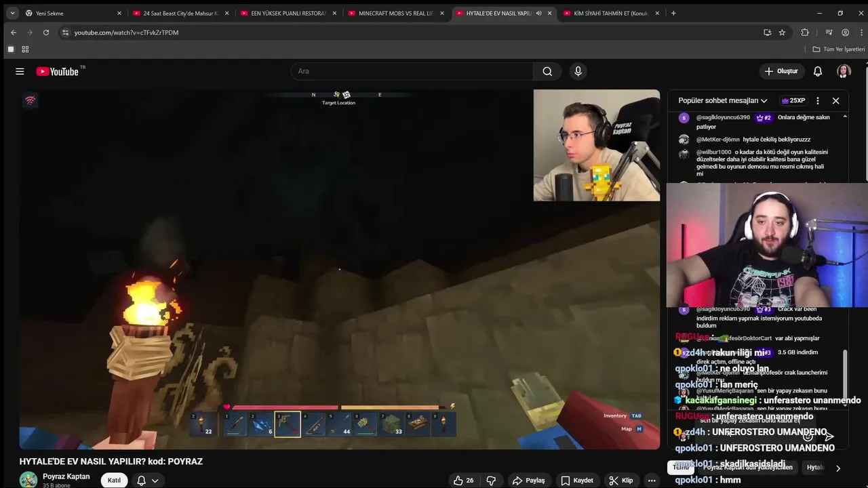The height and width of the screenshot is (488, 868).
Task: View site information icon in address bar
Action: pyautogui.click(x=65, y=33)
